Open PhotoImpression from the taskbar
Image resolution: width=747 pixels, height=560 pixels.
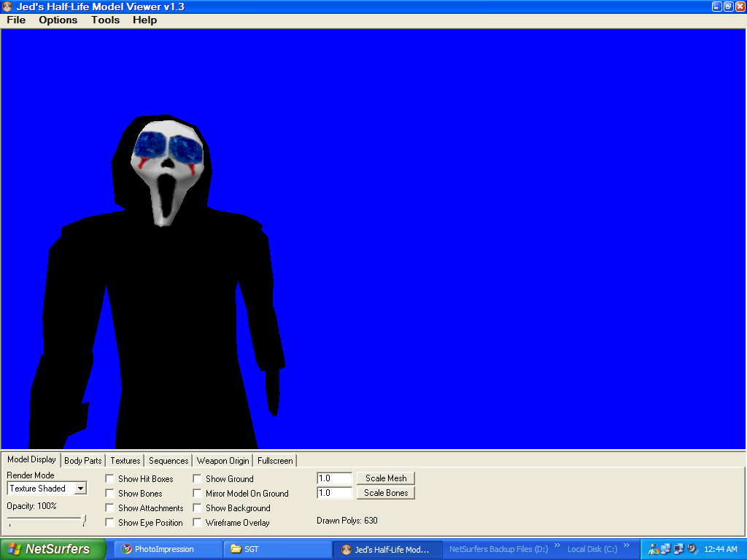tap(169, 549)
